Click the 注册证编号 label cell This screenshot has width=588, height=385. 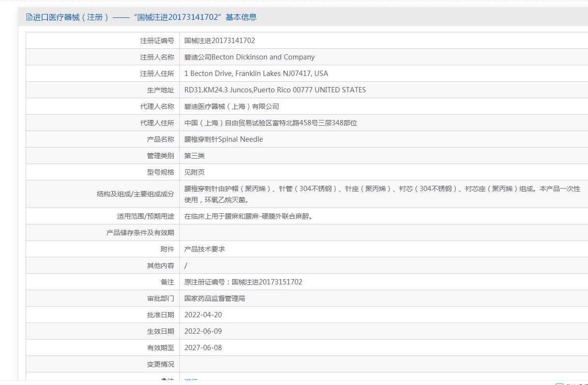click(157, 41)
